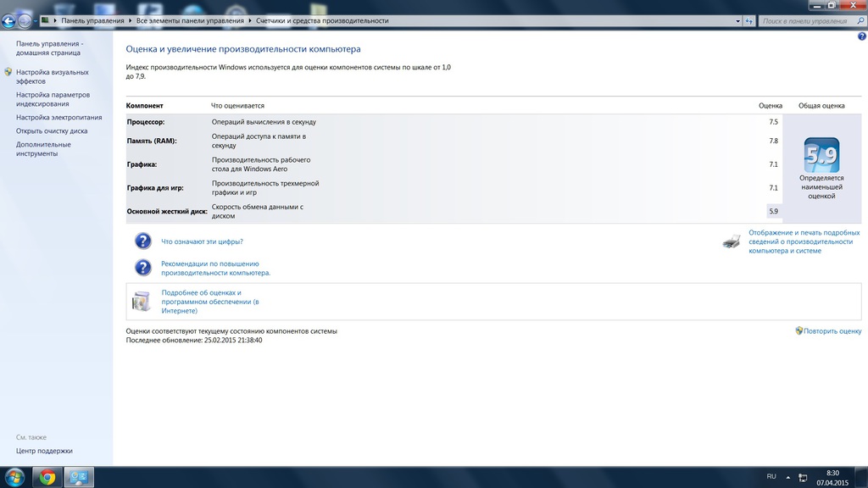Click the search magnifier icon

860,21
